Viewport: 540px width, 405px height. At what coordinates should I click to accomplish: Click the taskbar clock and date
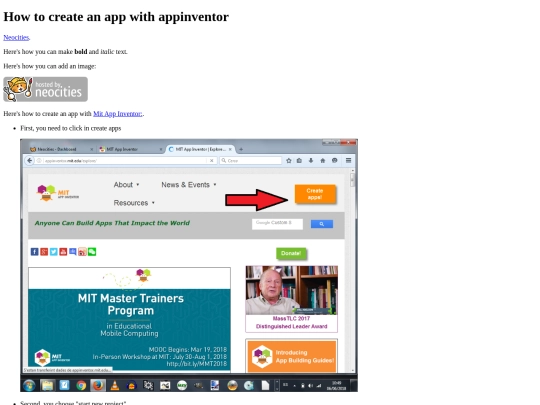[336, 385]
